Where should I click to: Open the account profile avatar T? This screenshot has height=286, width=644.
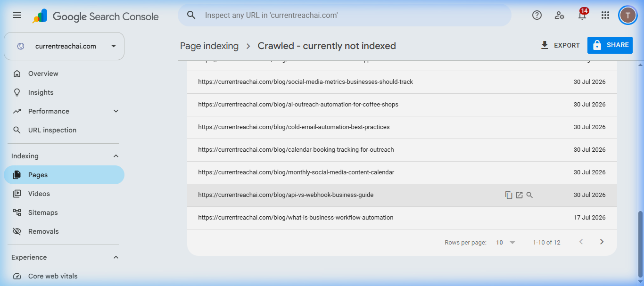627,15
